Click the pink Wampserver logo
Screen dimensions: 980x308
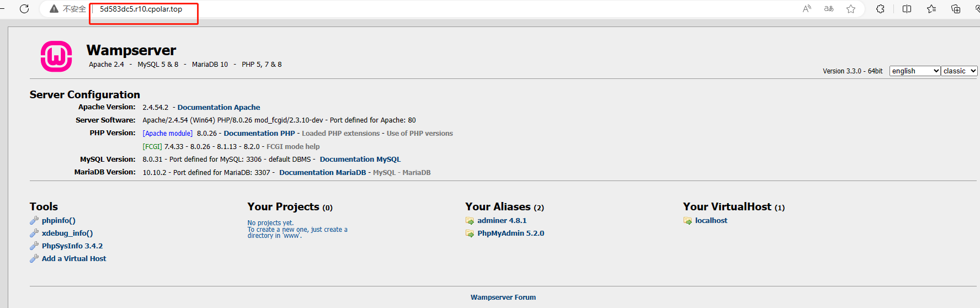56,56
